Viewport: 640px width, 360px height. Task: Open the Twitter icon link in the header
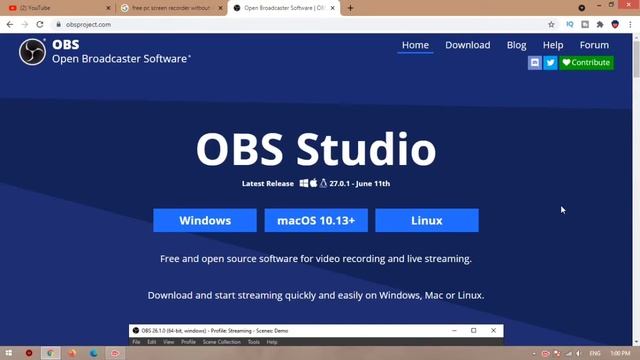(x=550, y=62)
